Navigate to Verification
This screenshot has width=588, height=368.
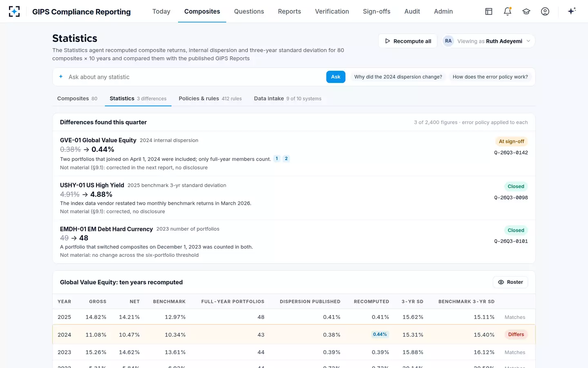332,11
